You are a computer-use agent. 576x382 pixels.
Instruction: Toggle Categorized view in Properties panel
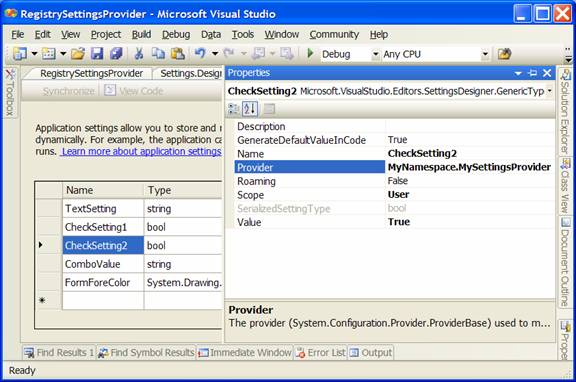point(234,109)
